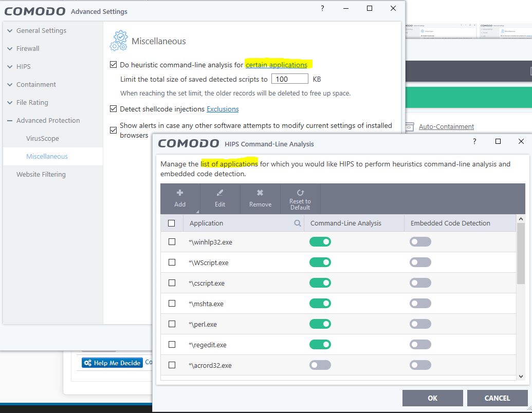Click the Auto-Containment icon in background window
The image size is (532, 413).
(410, 127)
